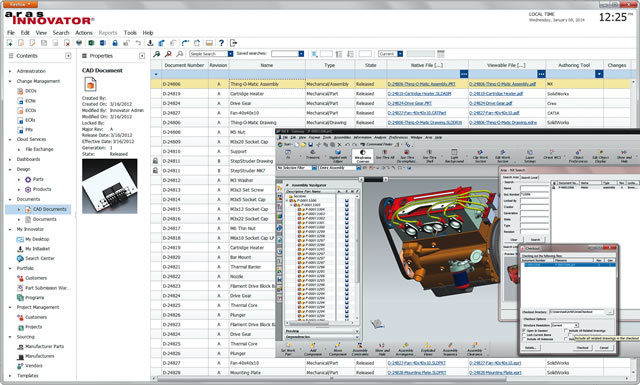Click the Download file arrow icon in toolbar
This screenshot has width=640, height=385.
[x=150, y=43]
